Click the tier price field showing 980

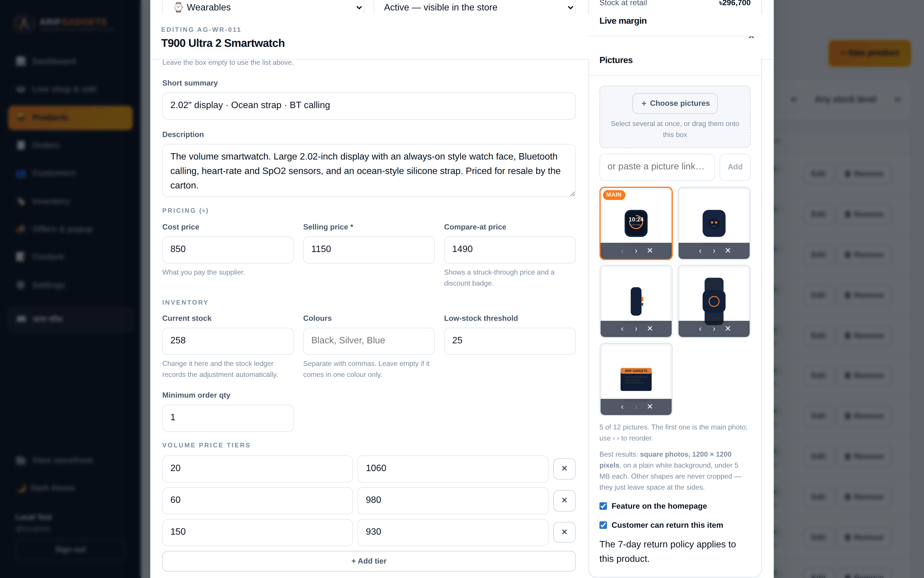pyautogui.click(x=453, y=500)
